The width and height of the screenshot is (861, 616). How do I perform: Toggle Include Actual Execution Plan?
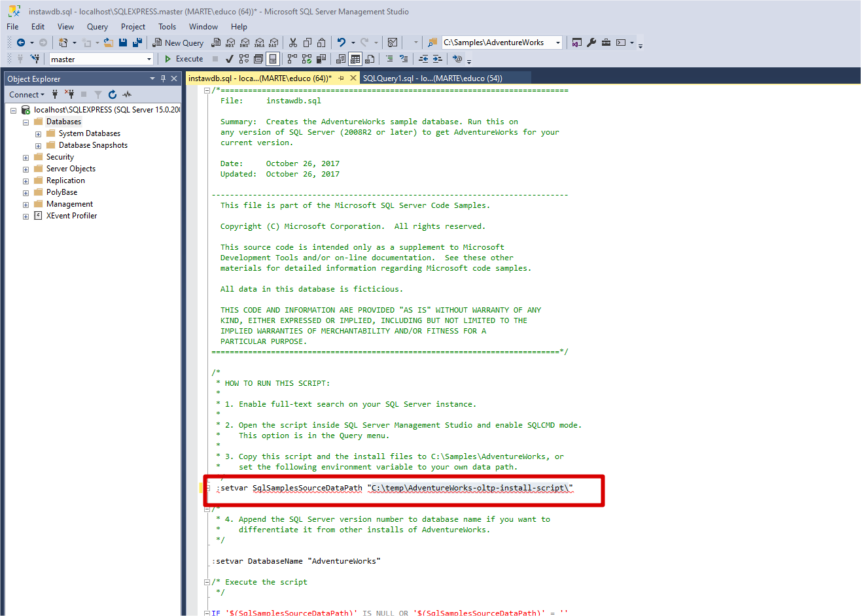click(x=292, y=59)
